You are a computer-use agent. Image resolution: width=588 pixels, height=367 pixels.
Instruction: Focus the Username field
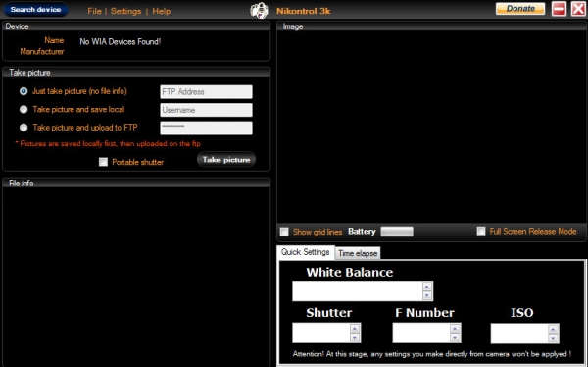(206, 110)
